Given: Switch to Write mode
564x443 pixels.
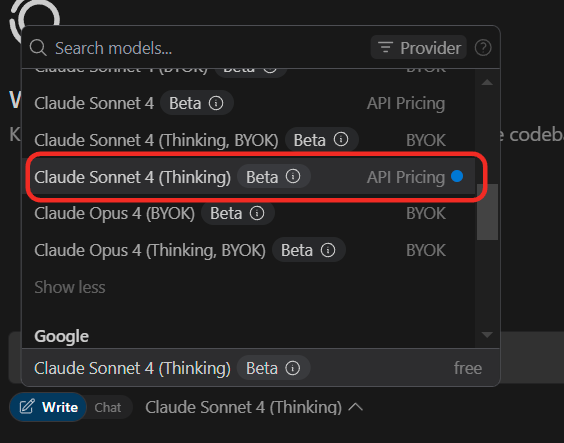Looking at the screenshot, I should tap(48, 407).
